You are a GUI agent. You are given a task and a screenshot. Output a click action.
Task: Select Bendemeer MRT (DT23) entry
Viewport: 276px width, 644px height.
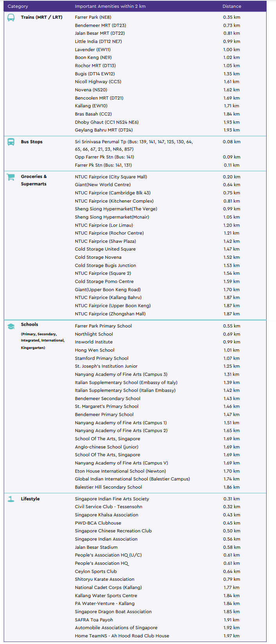(100, 25)
